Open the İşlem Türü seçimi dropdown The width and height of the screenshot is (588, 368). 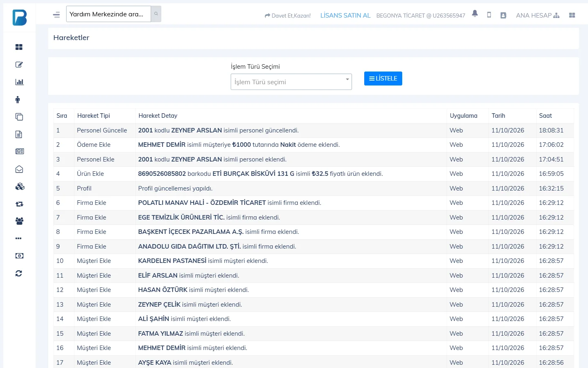coord(291,82)
